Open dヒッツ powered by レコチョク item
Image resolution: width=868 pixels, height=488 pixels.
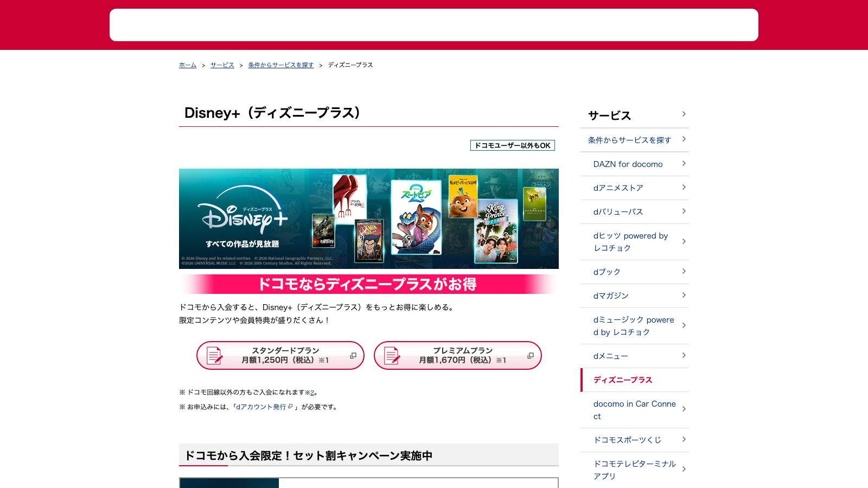(x=635, y=242)
